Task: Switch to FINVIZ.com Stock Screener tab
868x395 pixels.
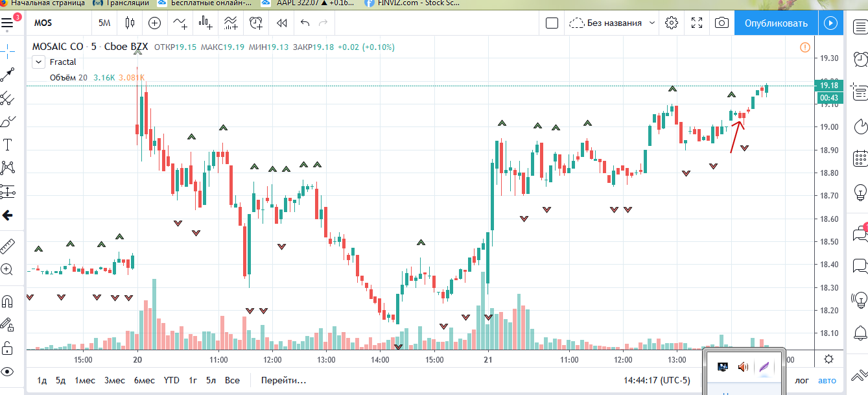Action: click(x=414, y=3)
